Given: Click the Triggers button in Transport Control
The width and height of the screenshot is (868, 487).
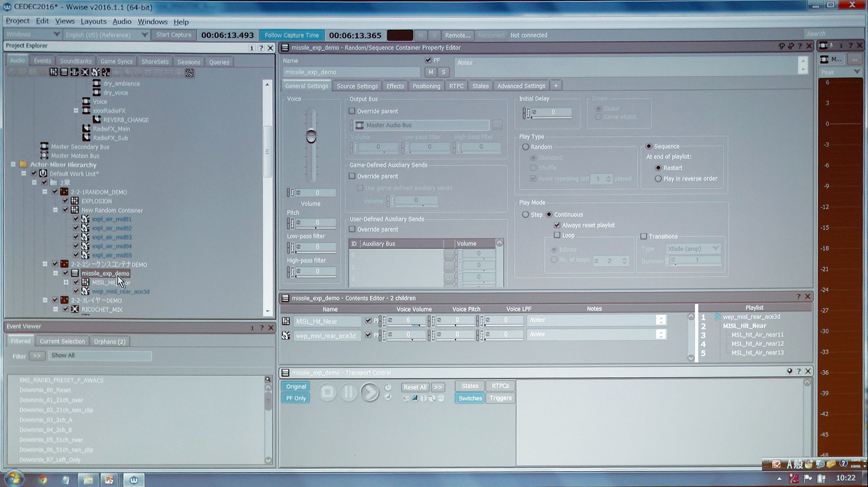Looking at the screenshot, I should tap(501, 398).
